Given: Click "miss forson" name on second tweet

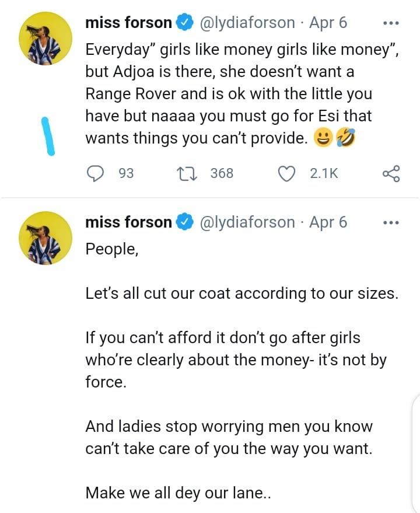Looking at the screenshot, I should [128, 222].
